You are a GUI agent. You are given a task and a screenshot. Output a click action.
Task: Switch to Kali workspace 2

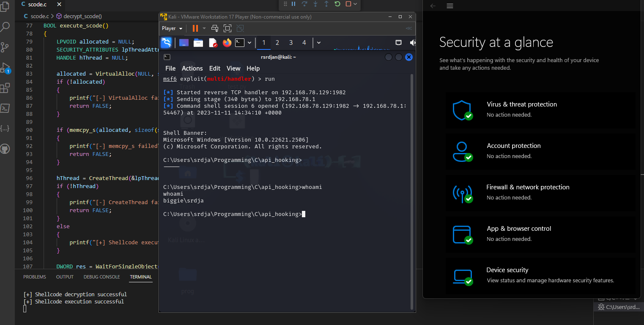point(277,42)
